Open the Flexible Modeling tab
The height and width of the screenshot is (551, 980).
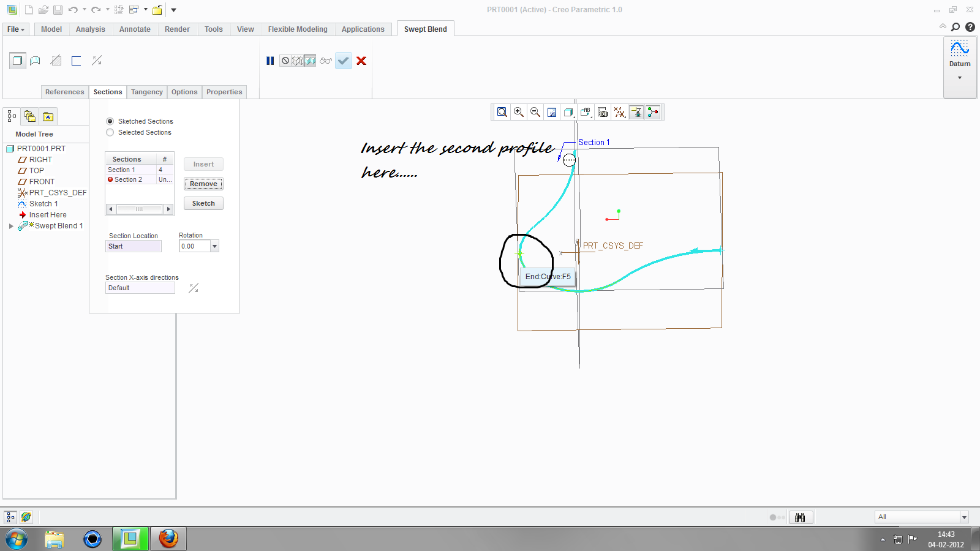coord(298,29)
